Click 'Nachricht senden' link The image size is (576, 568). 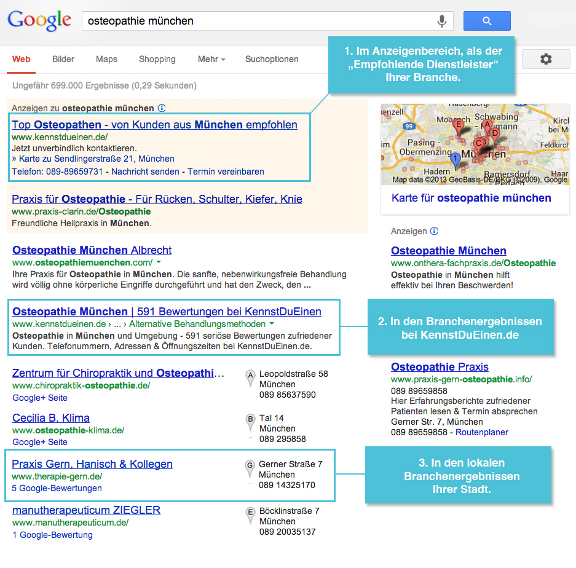(145, 172)
